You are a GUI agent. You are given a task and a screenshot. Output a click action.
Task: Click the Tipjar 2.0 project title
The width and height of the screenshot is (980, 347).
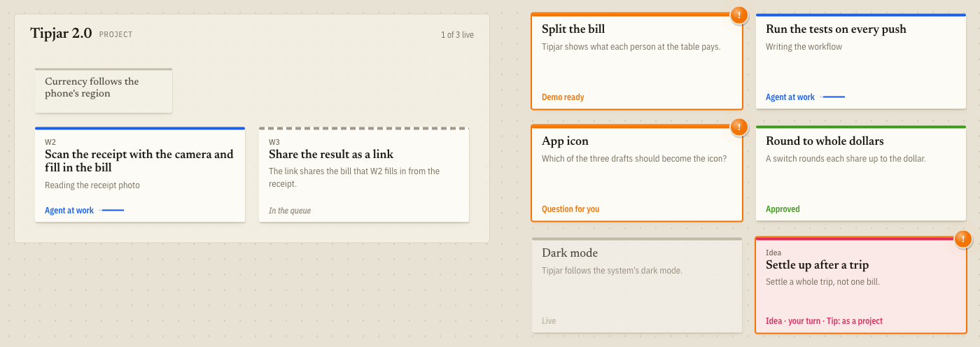click(61, 34)
